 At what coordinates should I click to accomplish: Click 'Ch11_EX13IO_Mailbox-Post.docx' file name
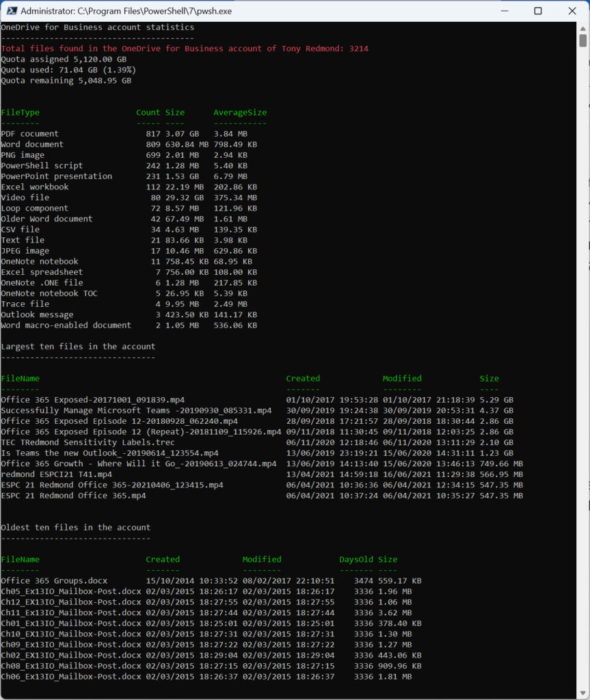[71, 613]
